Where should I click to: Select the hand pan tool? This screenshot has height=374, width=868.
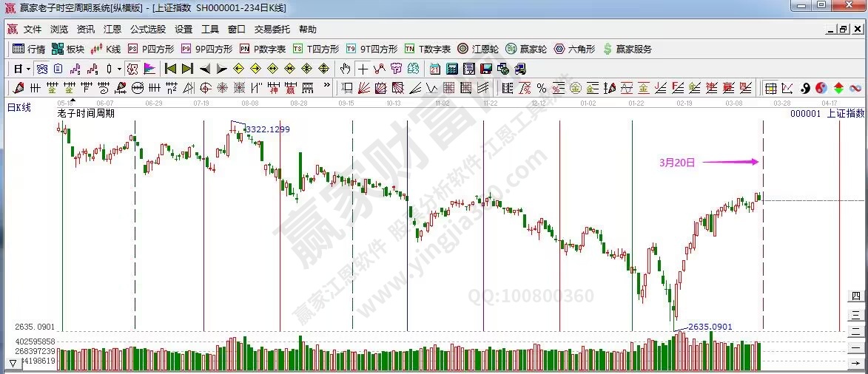pos(345,69)
